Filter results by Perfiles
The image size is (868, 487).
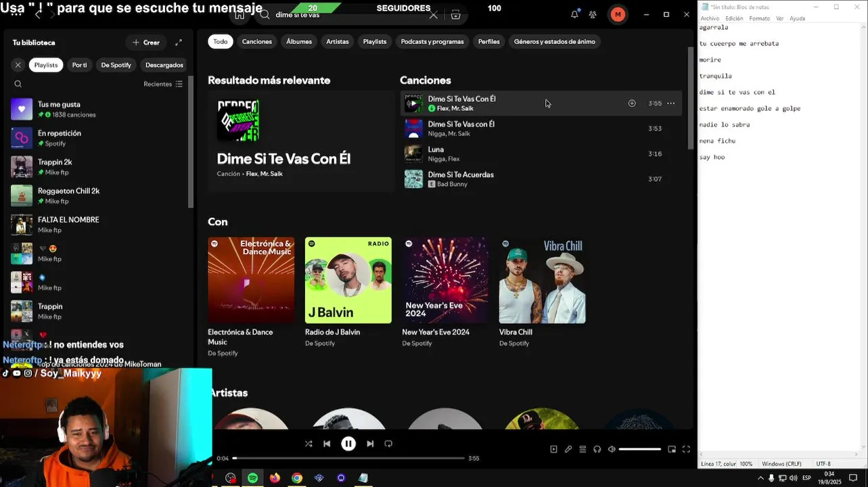click(489, 41)
